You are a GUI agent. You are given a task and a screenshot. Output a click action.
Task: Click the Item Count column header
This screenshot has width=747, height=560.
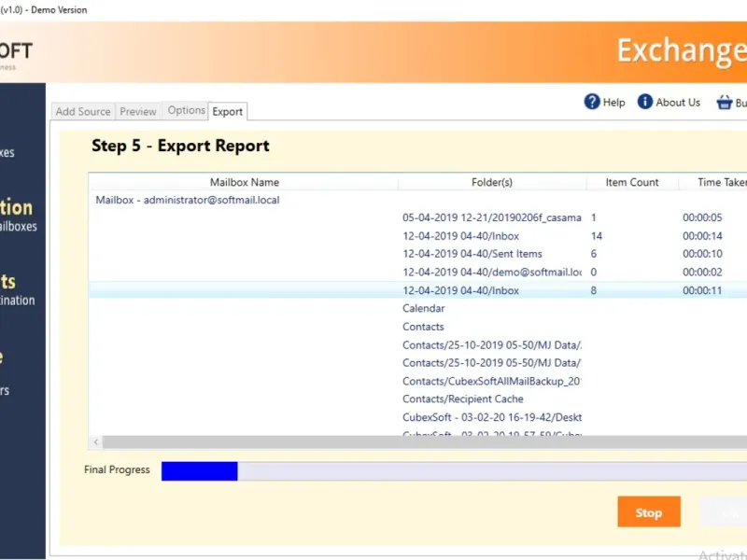(632, 182)
